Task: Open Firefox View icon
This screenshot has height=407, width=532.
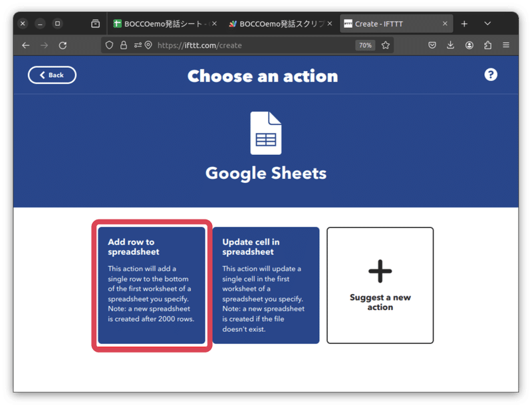Action: pos(95,24)
